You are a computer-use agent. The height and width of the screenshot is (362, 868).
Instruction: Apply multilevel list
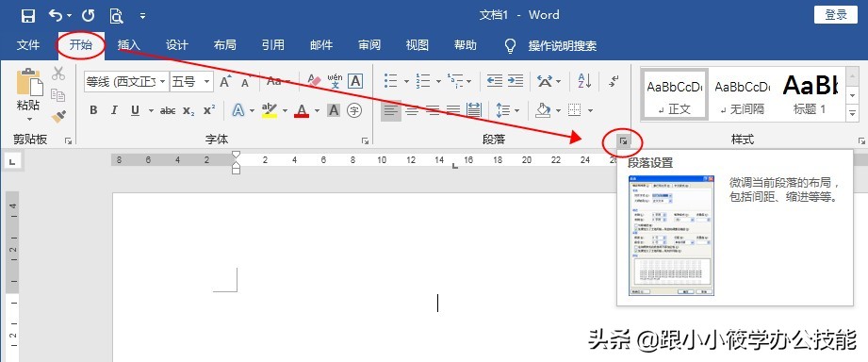455,81
